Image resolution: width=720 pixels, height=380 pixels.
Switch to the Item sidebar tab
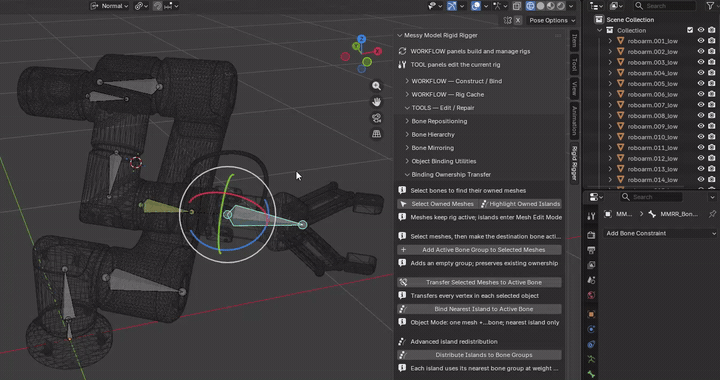[574, 41]
